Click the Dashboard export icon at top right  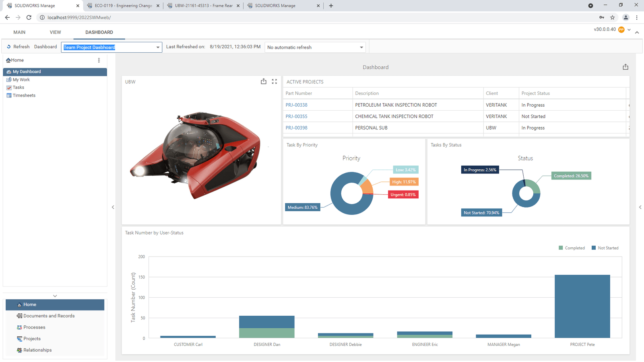[x=625, y=67]
